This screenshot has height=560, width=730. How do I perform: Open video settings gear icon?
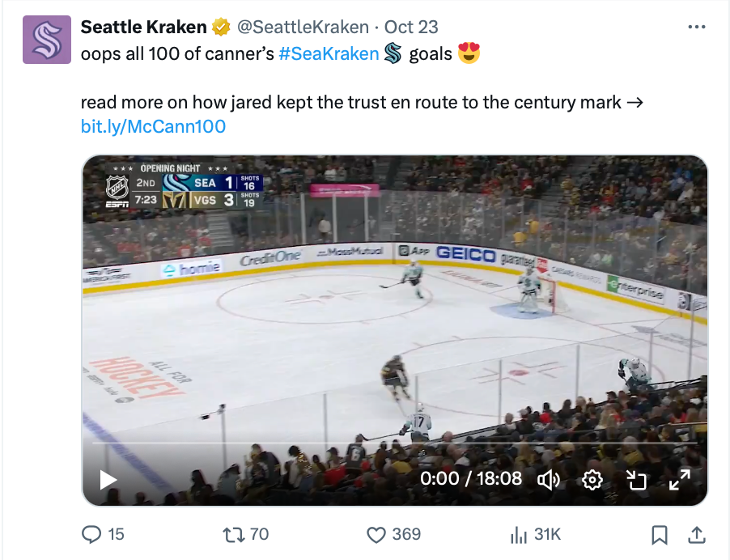point(592,480)
